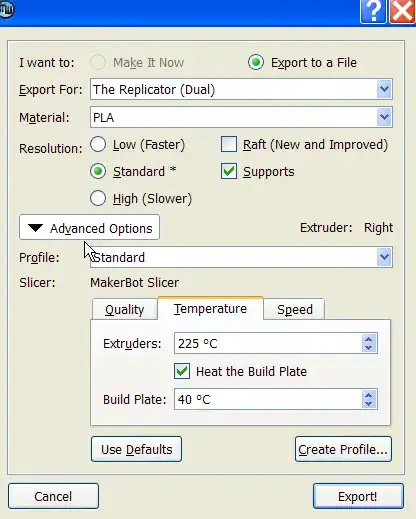The width and height of the screenshot is (416, 519).
Task: Close the dialog with the red X
Action: tap(402, 11)
